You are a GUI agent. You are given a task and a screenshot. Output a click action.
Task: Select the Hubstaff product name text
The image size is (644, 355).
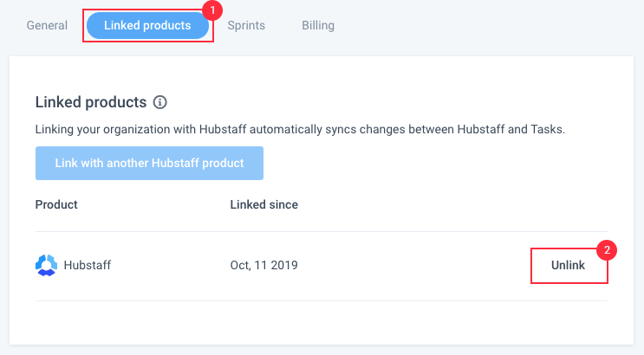pyautogui.click(x=87, y=265)
